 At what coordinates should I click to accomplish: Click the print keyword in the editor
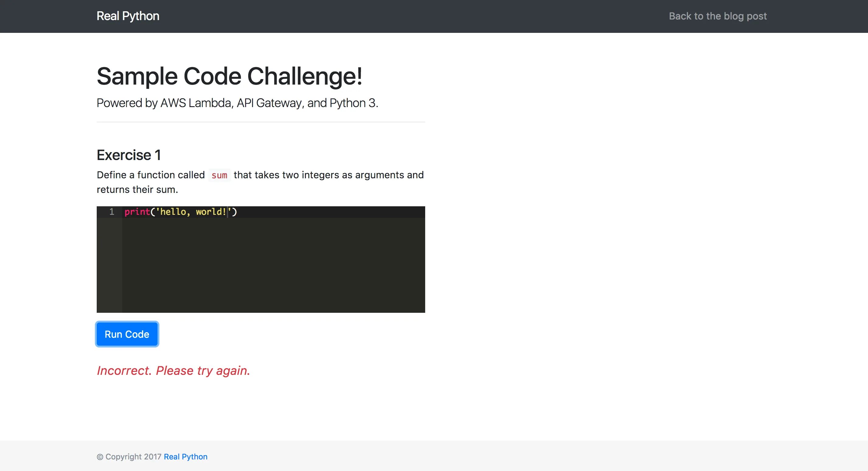[137, 212]
